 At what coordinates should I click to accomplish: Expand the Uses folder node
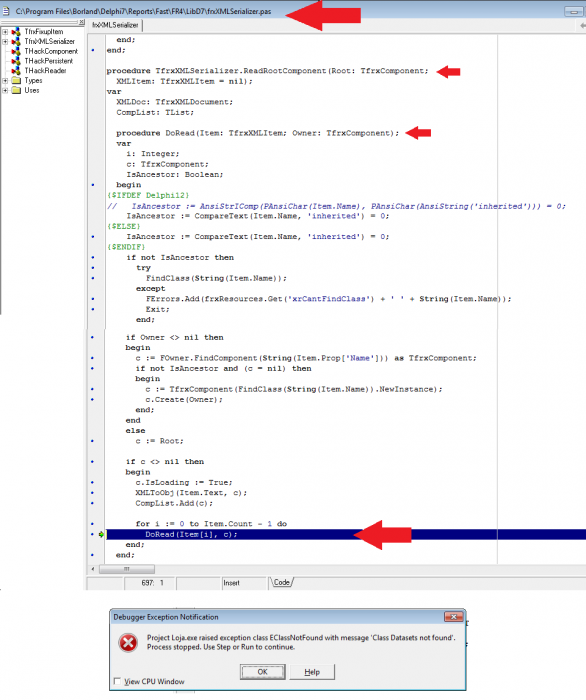(5, 91)
